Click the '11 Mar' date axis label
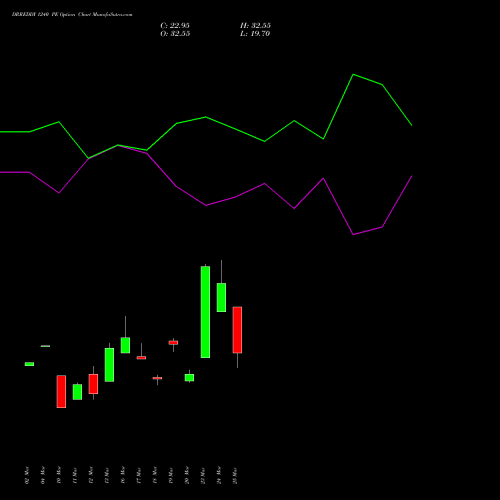 75,475
